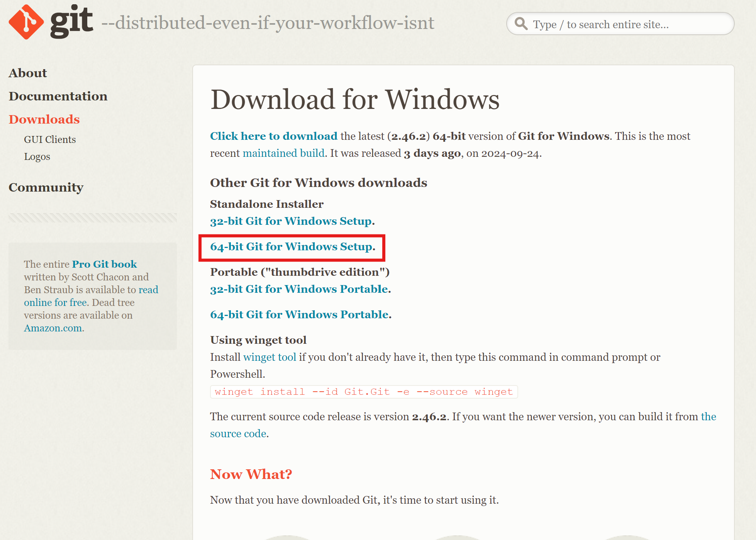
Task: Follow the 'maintained build' link
Action: coord(283,153)
